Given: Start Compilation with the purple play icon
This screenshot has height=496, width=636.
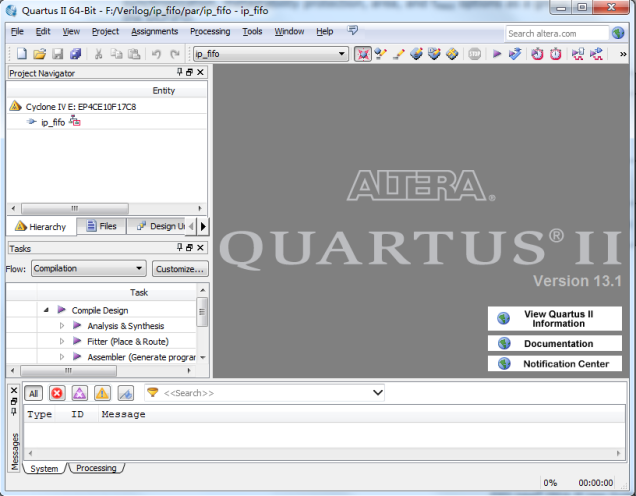Looking at the screenshot, I should [497, 54].
